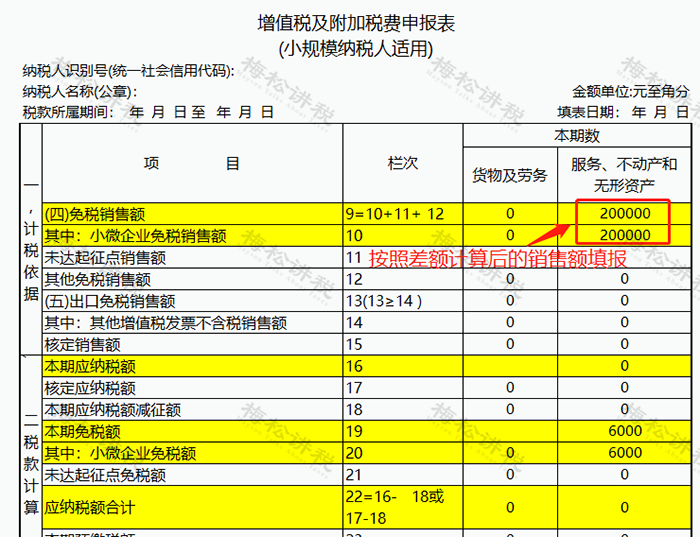Click the 税款所属期间 label

tap(68, 112)
